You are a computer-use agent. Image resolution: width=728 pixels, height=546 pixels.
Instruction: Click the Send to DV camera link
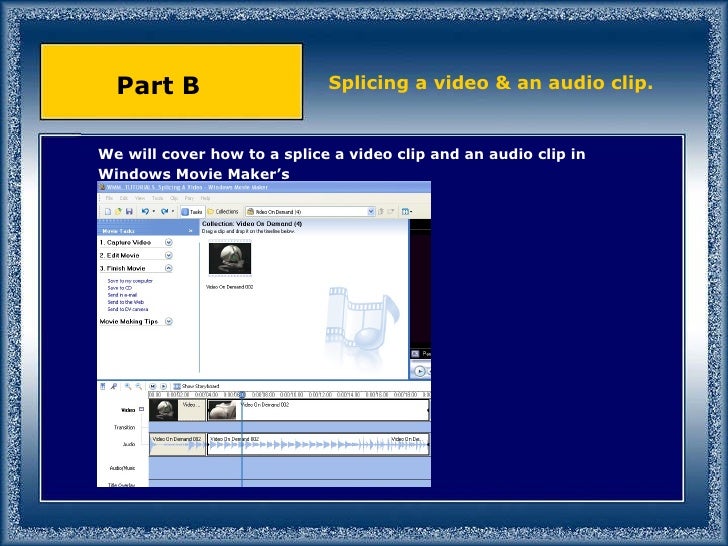click(128, 309)
